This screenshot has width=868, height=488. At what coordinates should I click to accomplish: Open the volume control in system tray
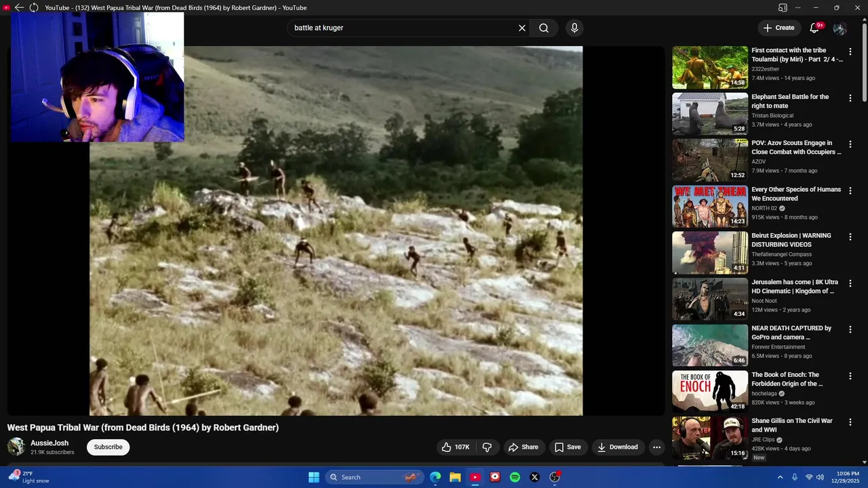coord(820,477)
